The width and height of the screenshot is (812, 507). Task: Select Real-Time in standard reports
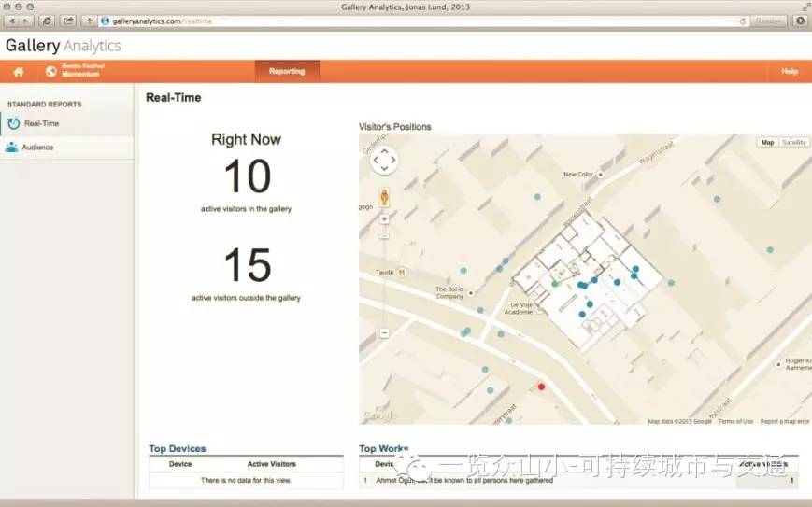[41, 123]
